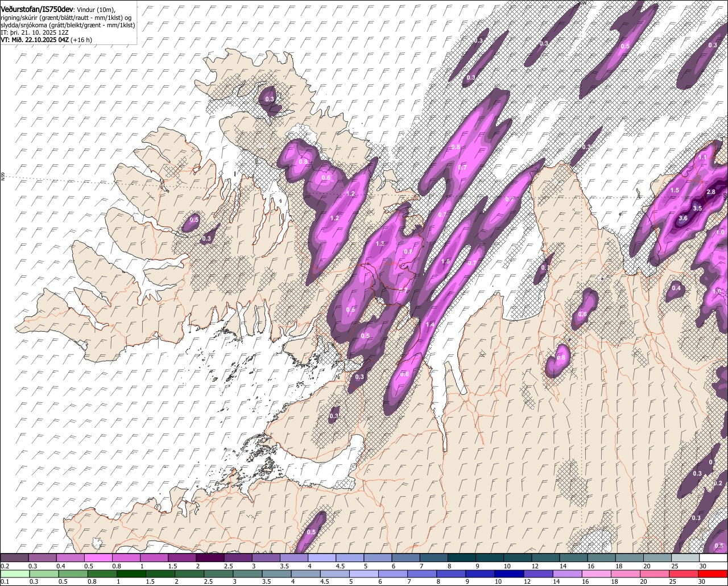Click the '0.1' label in the bottom legend row

(x=4, y=581)
